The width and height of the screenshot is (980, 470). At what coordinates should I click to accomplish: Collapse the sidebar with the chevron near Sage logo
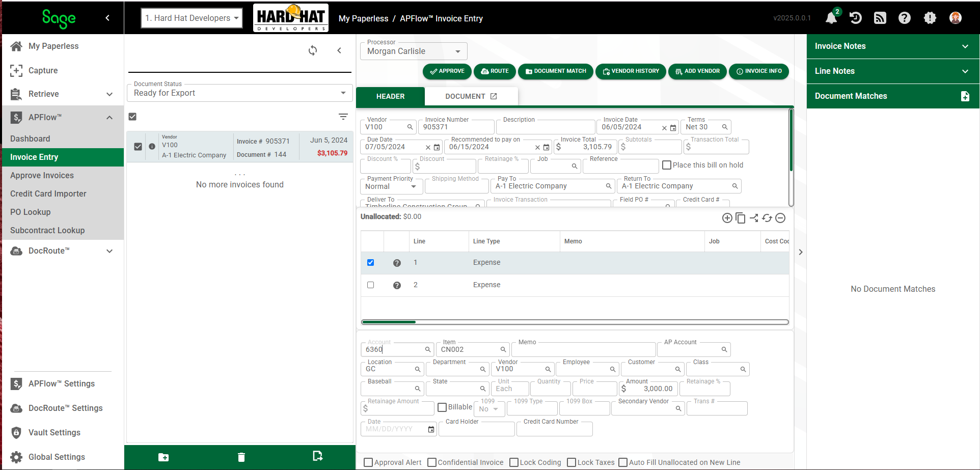point(107,18)
